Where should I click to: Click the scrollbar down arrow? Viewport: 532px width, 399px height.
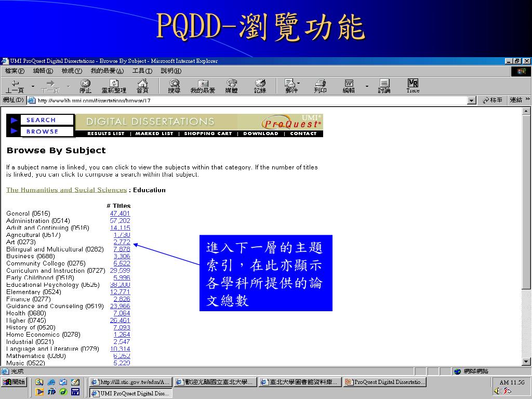click(x=526, y=362)
